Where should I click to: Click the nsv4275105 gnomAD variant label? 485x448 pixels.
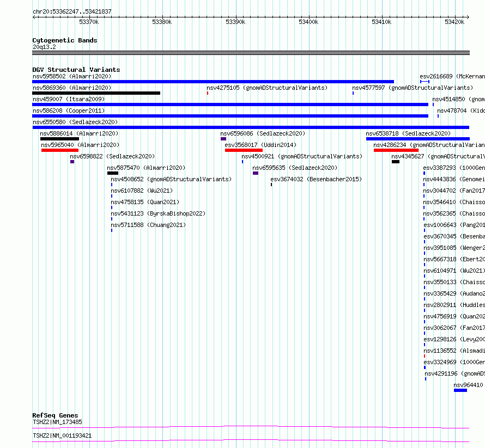267,88
